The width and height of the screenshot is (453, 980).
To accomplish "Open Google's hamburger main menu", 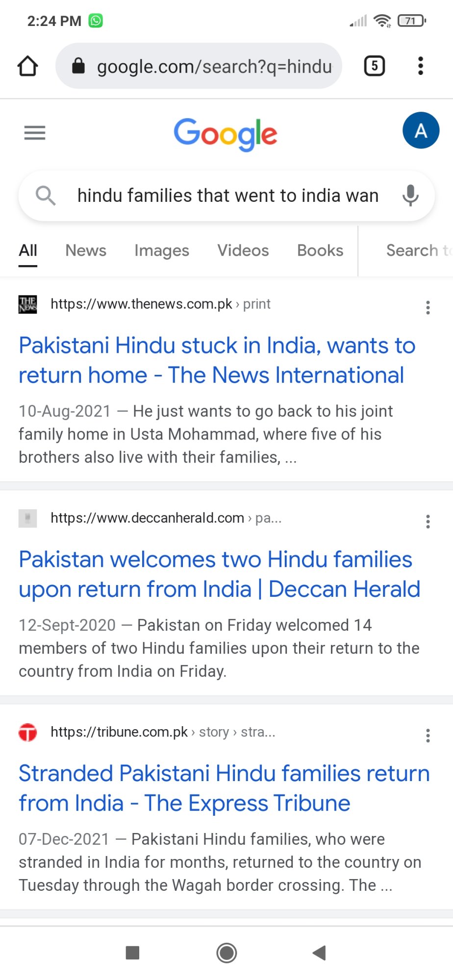I will 35,132.
